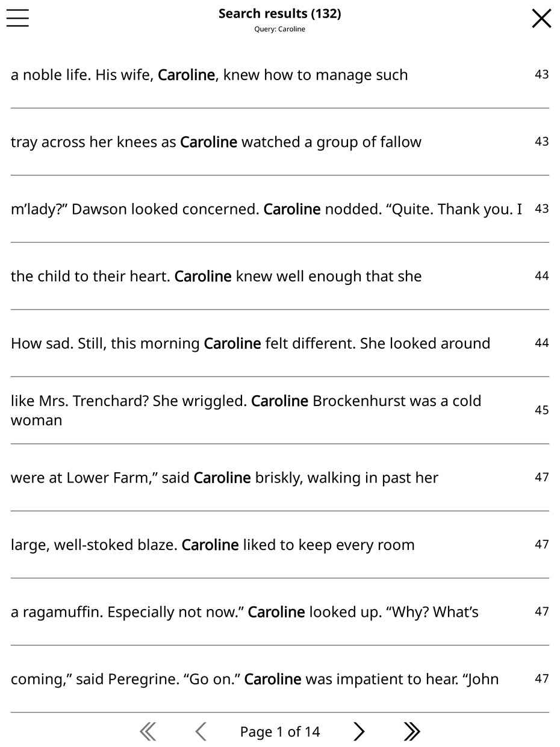Go to the previous results page
This screenshot has width=560, height=747.
pos(201,732)
